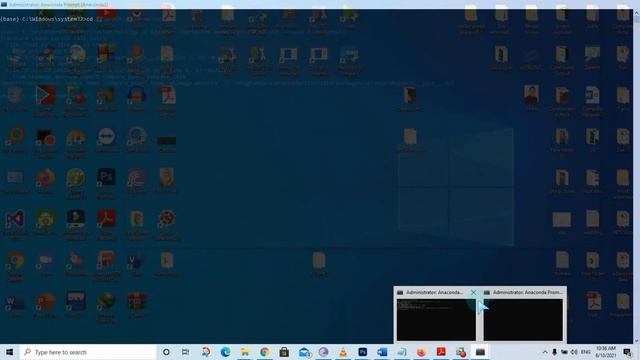Viewport: 640px width, 360px height.
Task: Select the second Anaconda Prompt preview thumbnail
Action: pyautogui.click(x=523, y=320)
